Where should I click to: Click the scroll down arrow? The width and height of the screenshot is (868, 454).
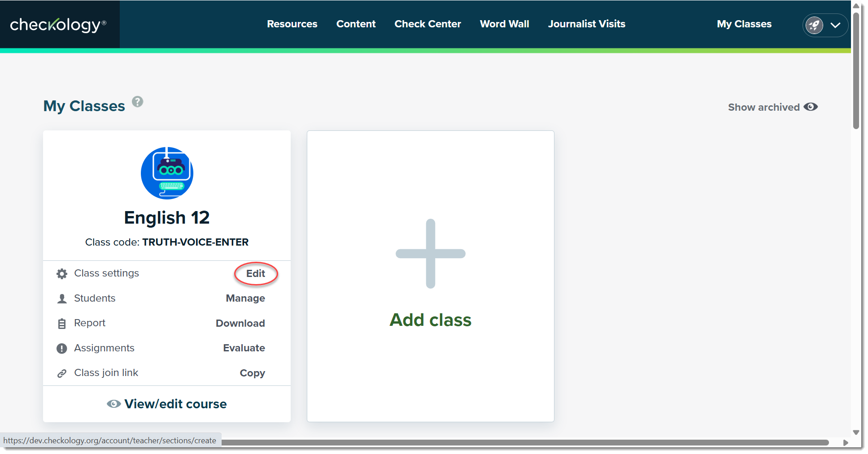(856, 432)
